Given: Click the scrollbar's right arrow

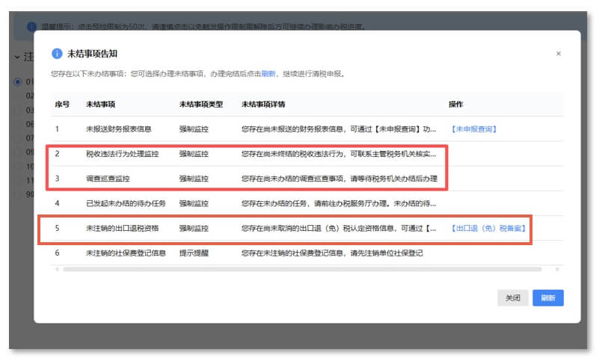Looking at the screenshot, I should click(557, 269).
